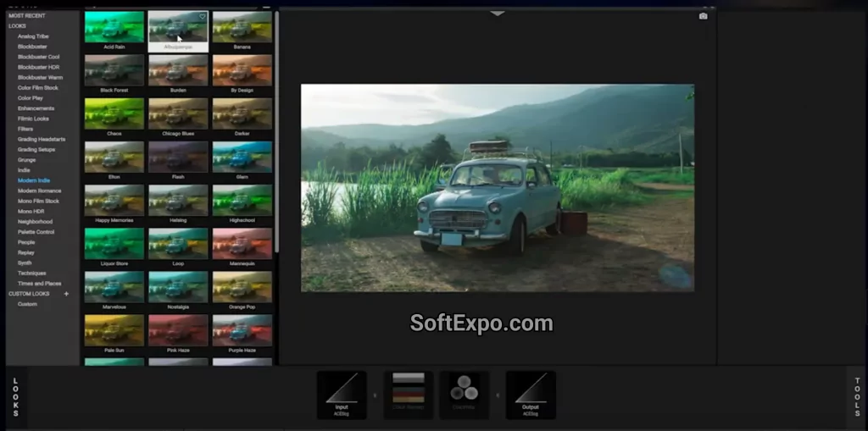Click the camera snapshot icon above preview
868x431 pixels.
pos(703,16)
